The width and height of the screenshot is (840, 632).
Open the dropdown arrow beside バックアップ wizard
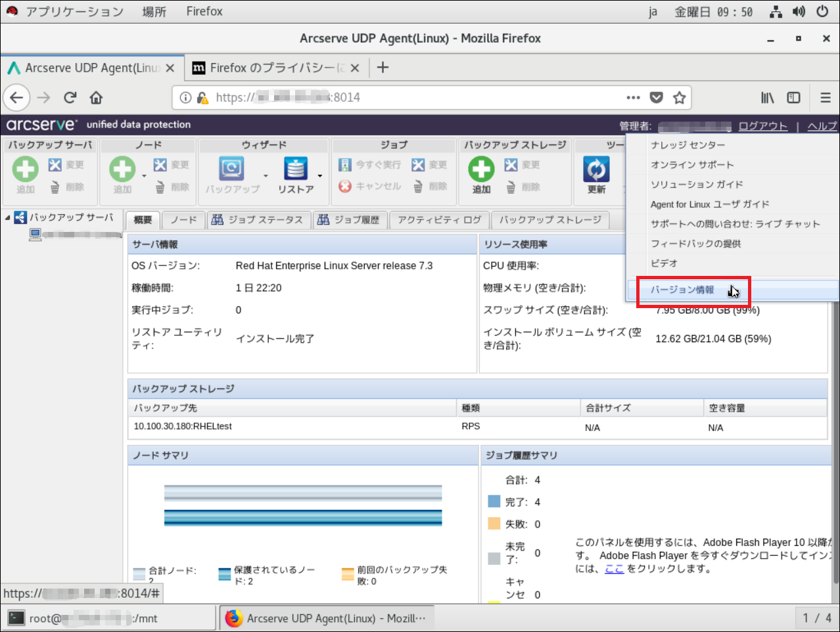coord(266,175)
